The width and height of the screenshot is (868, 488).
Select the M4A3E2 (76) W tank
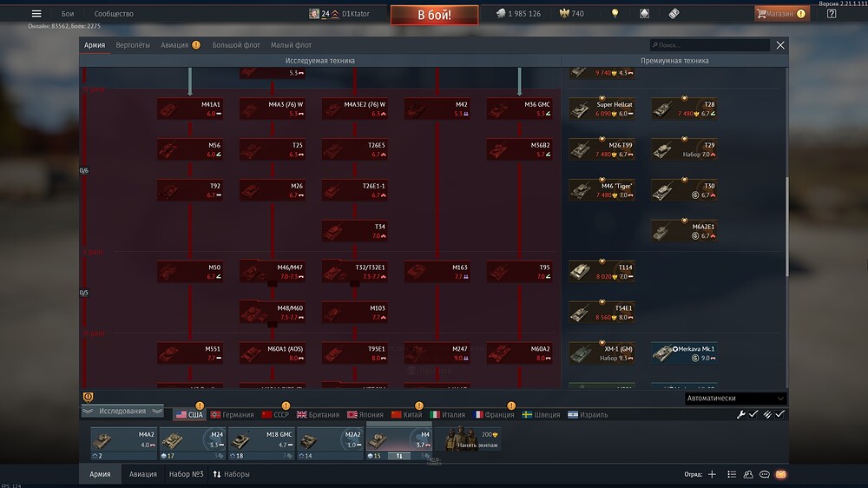[355, 109]
